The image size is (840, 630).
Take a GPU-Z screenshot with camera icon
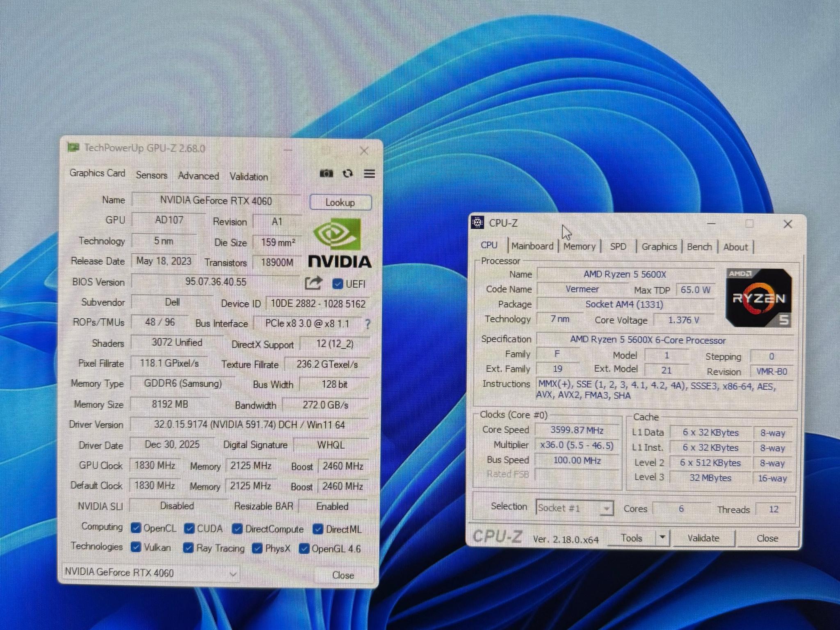[326, 173]
